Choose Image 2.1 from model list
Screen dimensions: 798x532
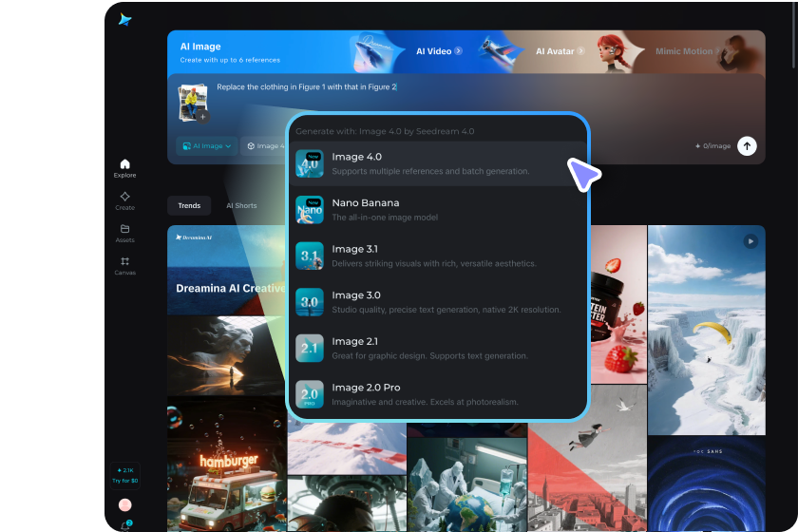pos(438,349)
